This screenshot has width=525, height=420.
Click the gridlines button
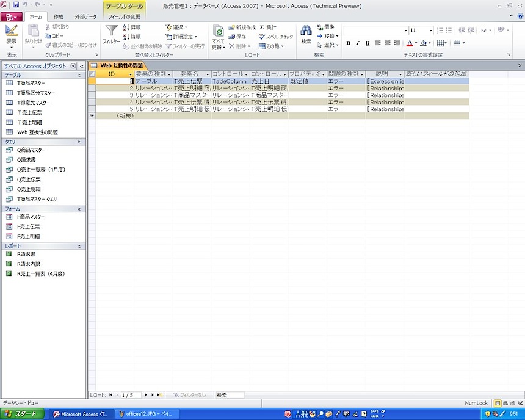pyautogui.click(x=440, y=43)
